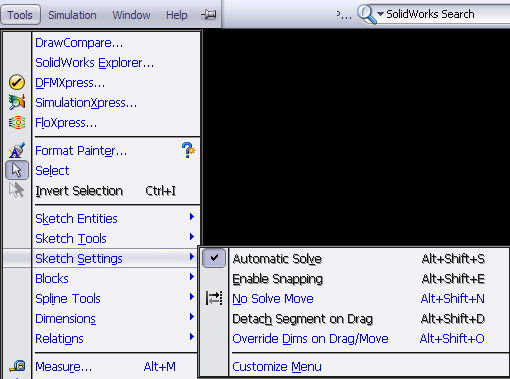Open the Sketch Entities submenu label
This screenshot has height=379, width=510.
(x=76, y=219)
